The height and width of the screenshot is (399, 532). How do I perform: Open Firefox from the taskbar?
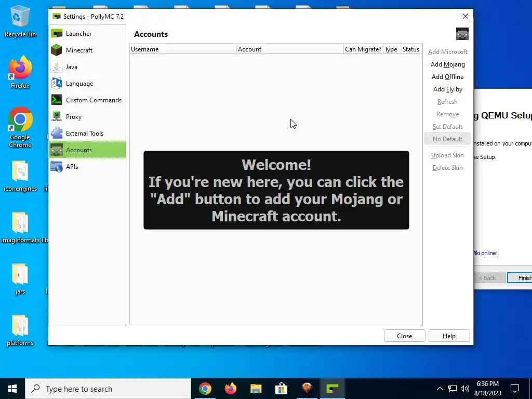pyautogui.click(x=230, y=389)
